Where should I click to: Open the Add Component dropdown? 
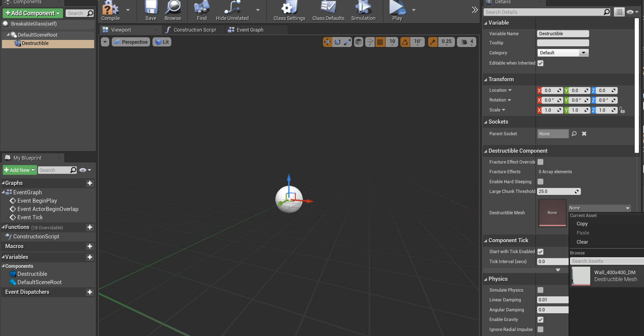33,13
